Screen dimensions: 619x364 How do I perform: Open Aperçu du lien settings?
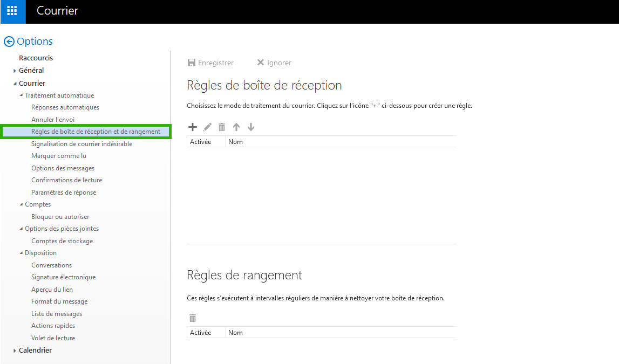click(x=52, y=290)
